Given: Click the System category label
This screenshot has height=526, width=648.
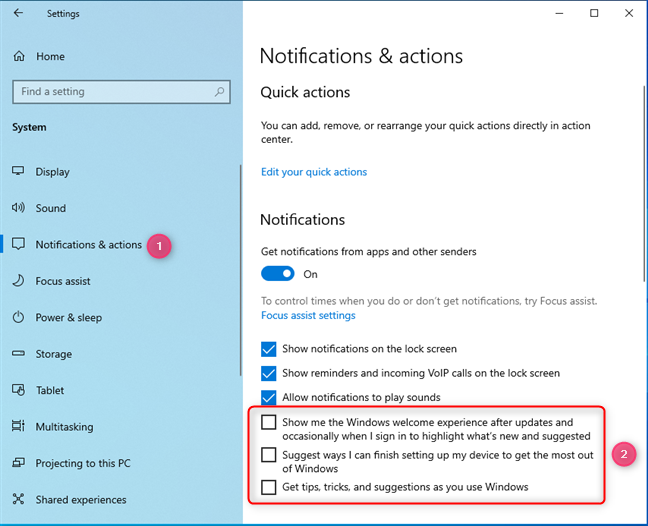Looking at the screenshot, I should [29, 127].
